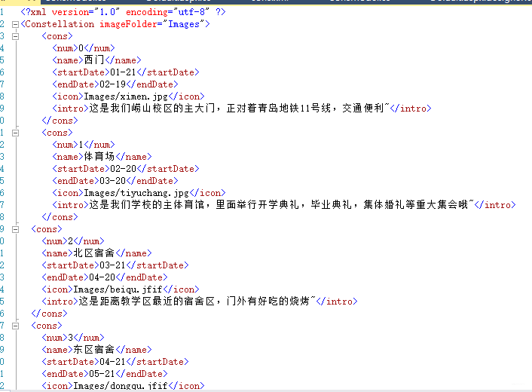The width and height of the screenshot is (532, 392).
Task: Click the icon path Images/beiqu.jfif
Action: (118, 289)
